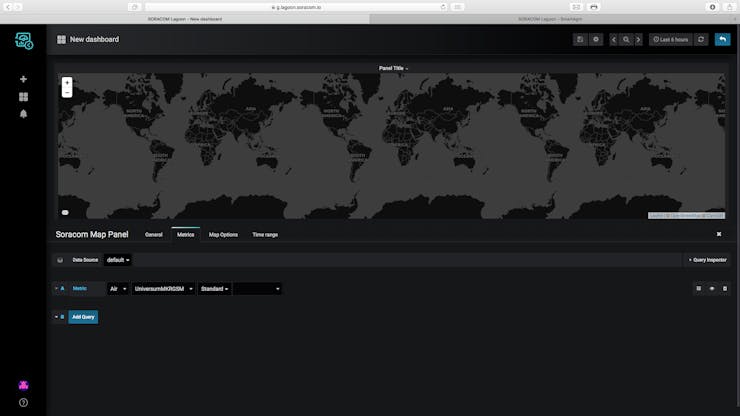Click the Add Query button
Screen dimensions: 740x416
[83, 317]
